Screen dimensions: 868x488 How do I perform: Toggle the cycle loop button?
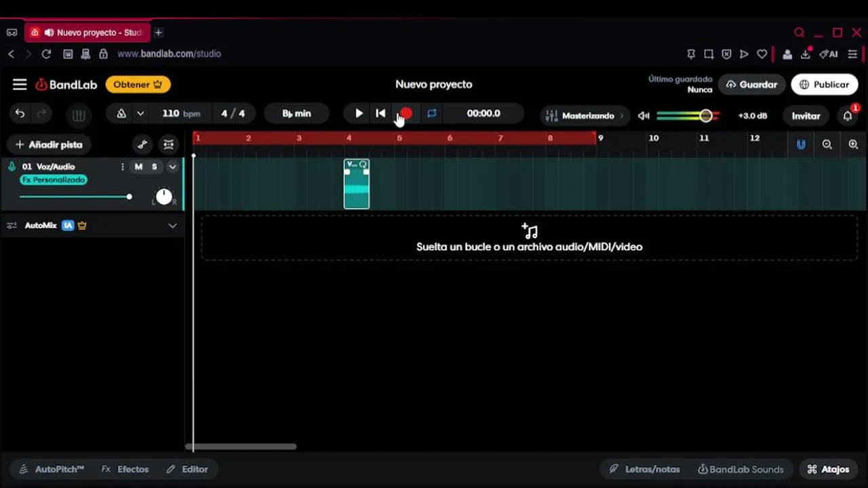[431, 114]
